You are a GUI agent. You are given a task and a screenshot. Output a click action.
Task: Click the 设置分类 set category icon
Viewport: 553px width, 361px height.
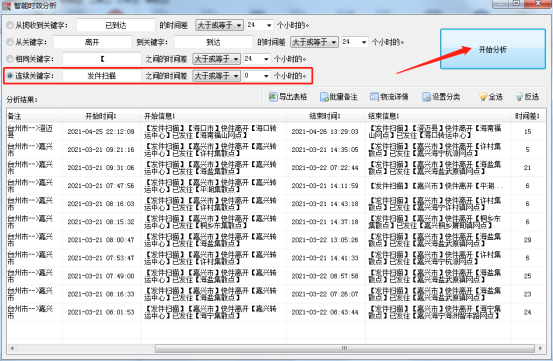pos(426,97)
